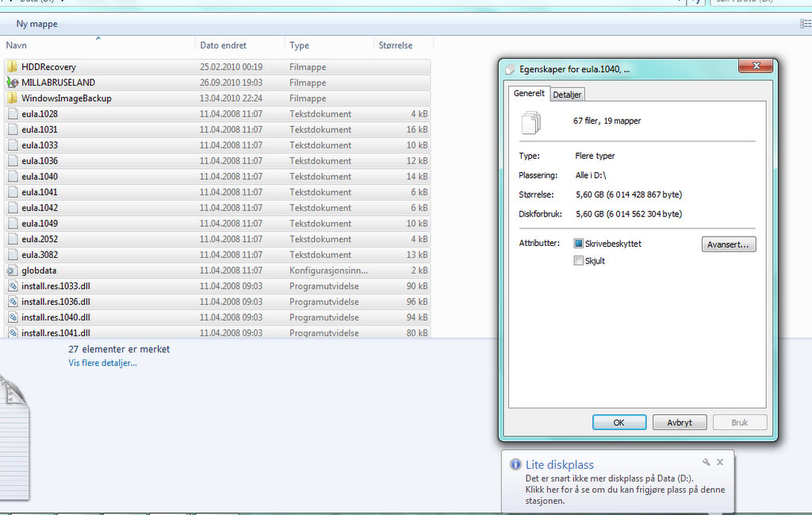Screen dimensions: 812x515
Task: Click Ny mappe in toolbar
Action: (x=36, y=24)
